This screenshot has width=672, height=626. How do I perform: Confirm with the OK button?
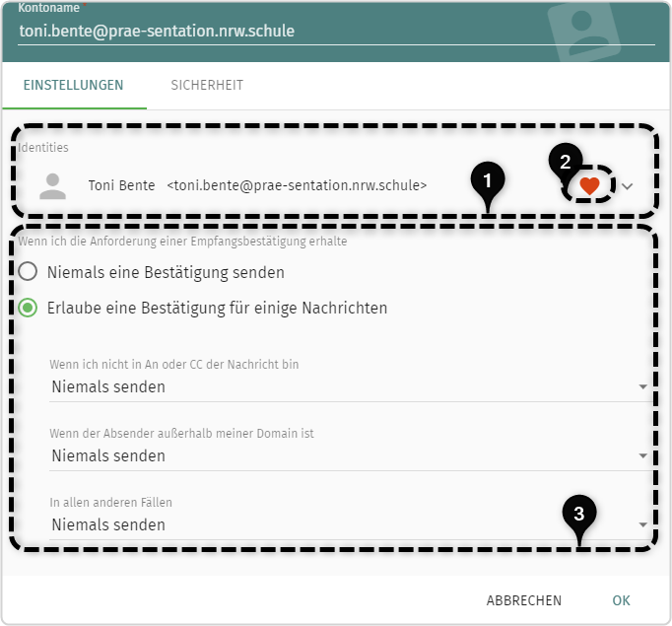click(621, 600)
